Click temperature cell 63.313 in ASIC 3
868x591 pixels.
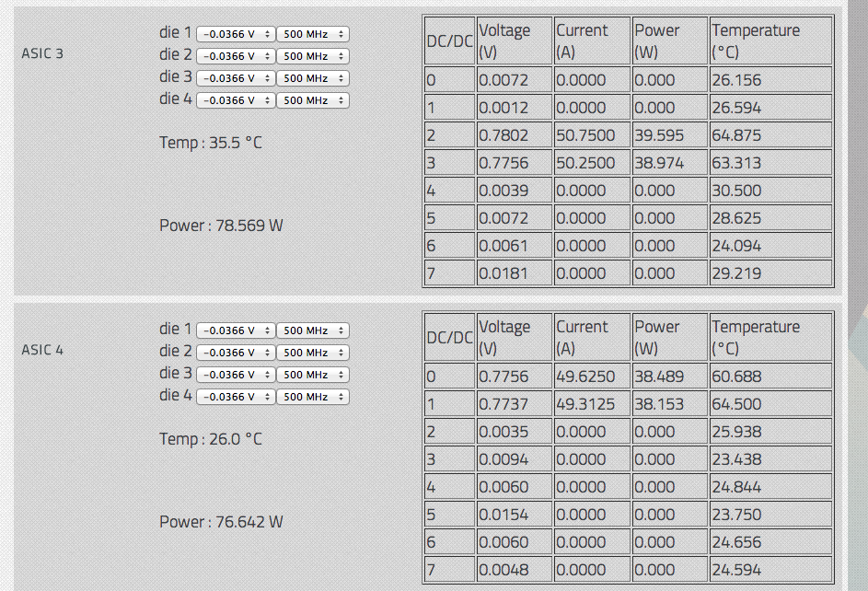click(771, 163)
